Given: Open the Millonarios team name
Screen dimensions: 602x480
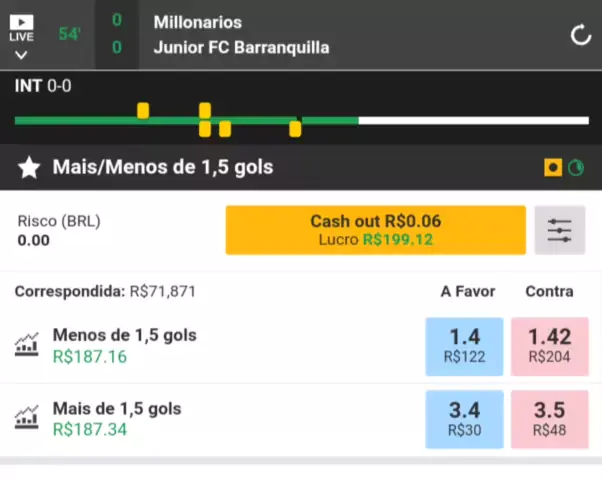Looking at the screenshot, I should 198,22.
